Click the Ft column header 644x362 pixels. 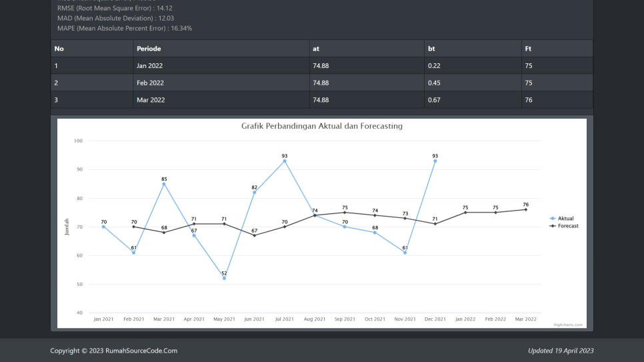pyautogui.click(x=529, y=49)
